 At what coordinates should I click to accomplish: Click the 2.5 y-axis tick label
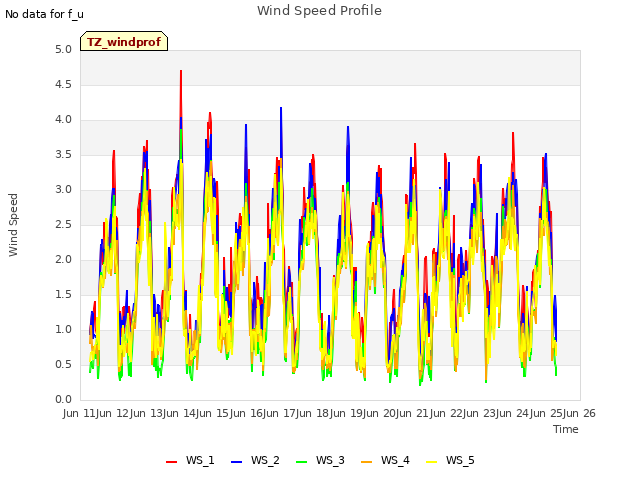pyautogui.click(x=63, y=225)
